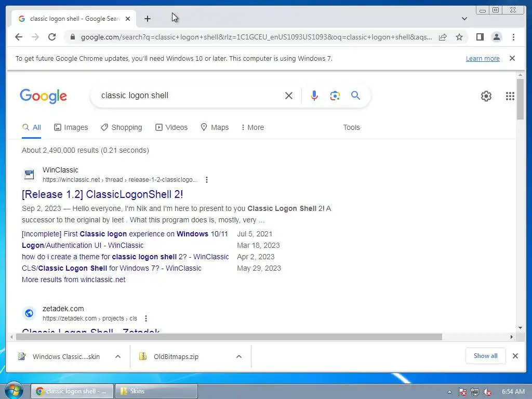Open the Windows Start orb
The image size is (532, 399).
[x=14, y=391]
